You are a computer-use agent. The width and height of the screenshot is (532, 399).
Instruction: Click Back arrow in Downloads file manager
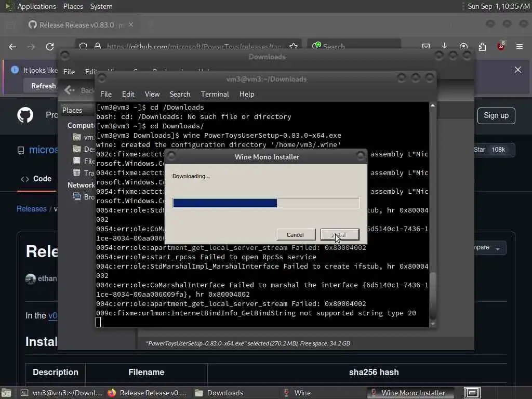[69, 90]
